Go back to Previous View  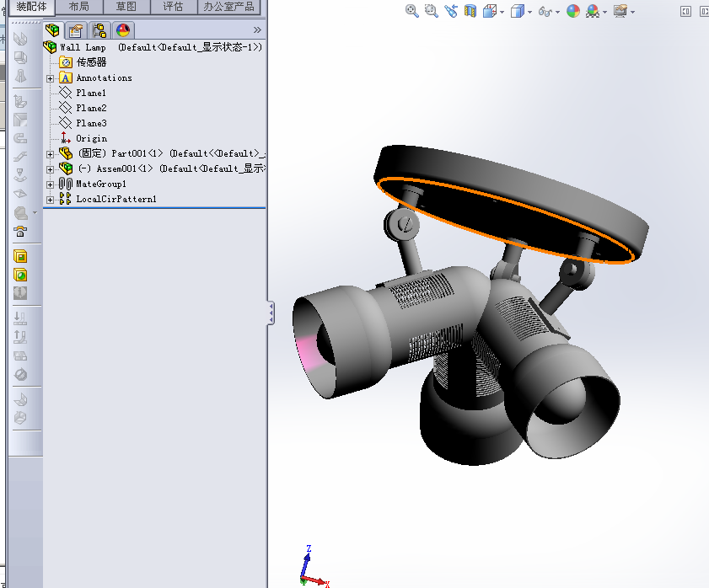point(451,11)
